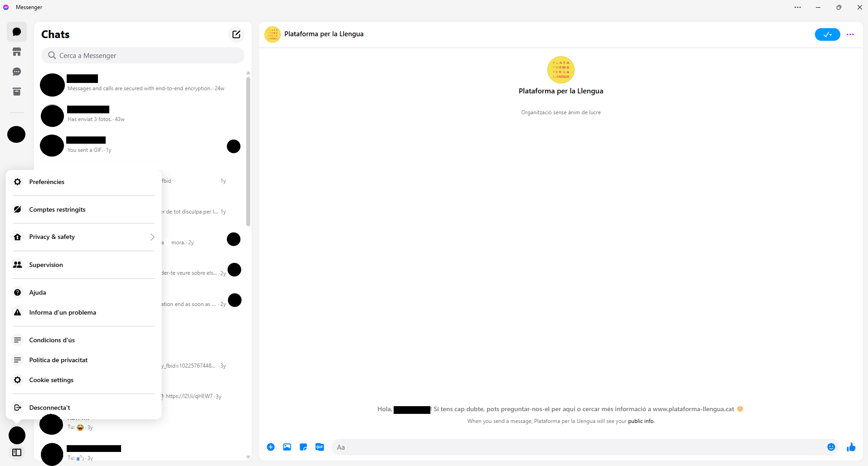Open chat ending with mora. 2y

pos(203,238)
